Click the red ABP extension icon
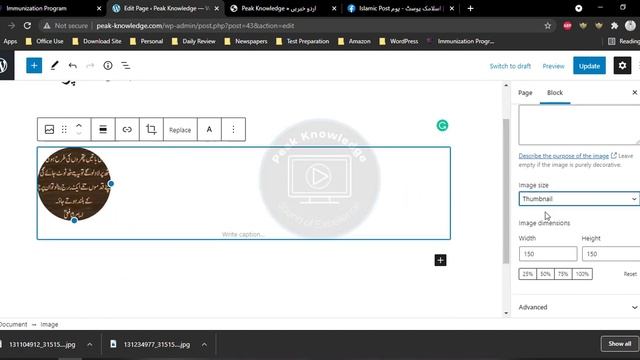The width and height of the screenshot is (640, 360). coord(567,26)
